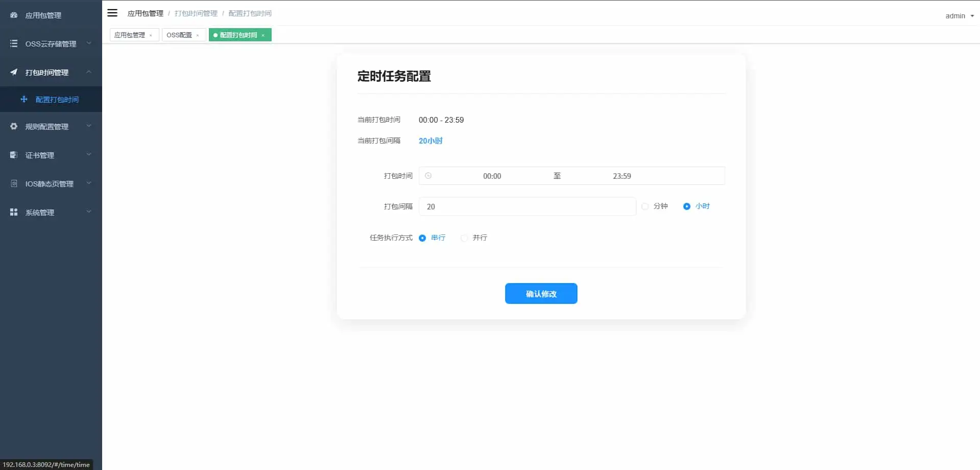Expand the 系统管理 chevron
The width and height of the screenshot is (980, 470).
click(89, 212)
